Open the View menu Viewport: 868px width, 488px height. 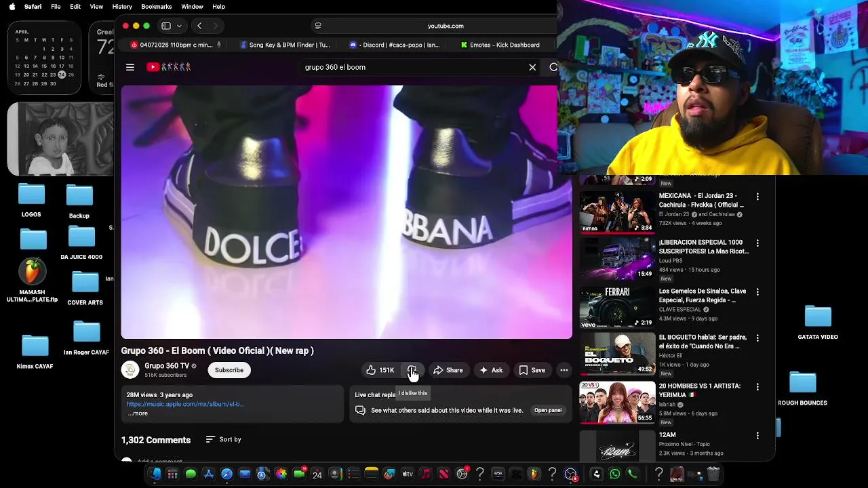(96, 6)
